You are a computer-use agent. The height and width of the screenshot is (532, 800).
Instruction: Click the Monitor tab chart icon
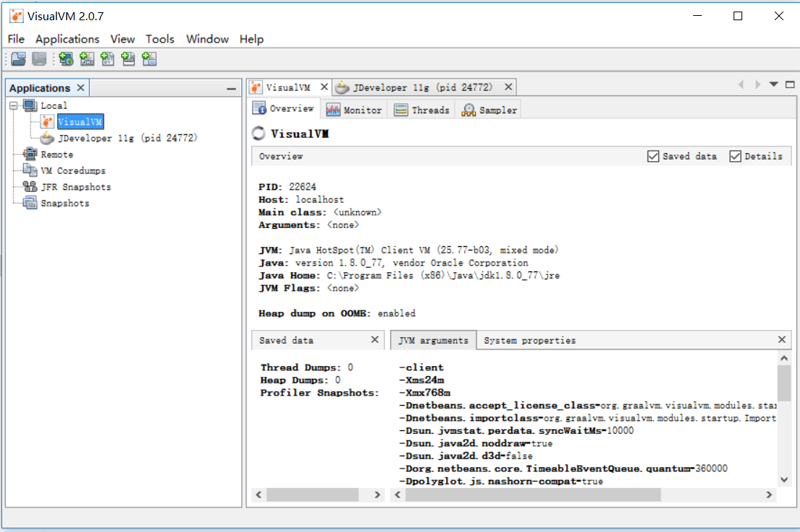click(x=333, y=110)
